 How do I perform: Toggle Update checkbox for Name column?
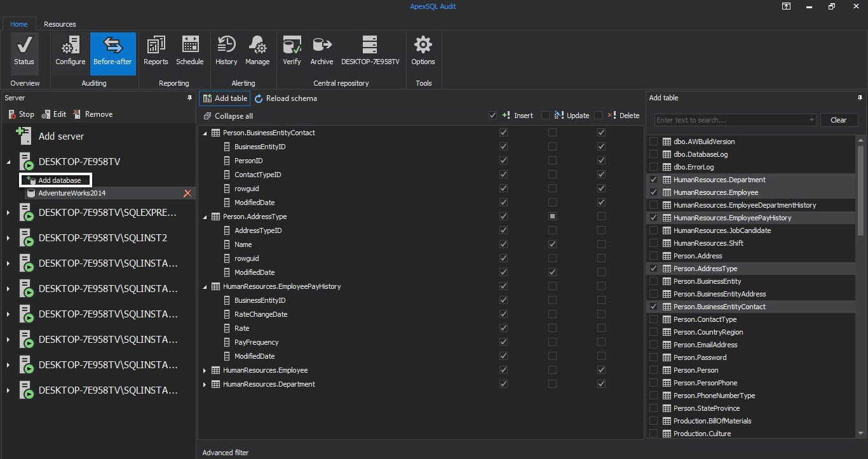[552, 244]
